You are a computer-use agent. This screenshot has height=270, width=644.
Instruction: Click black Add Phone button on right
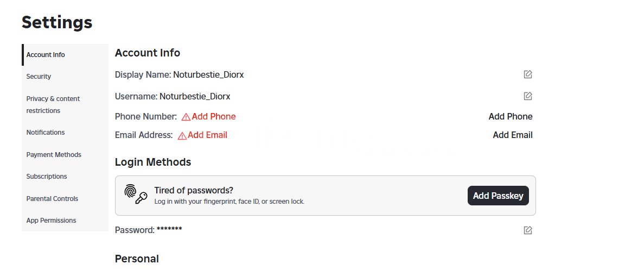pyautogui.click(x=511, y=117)
